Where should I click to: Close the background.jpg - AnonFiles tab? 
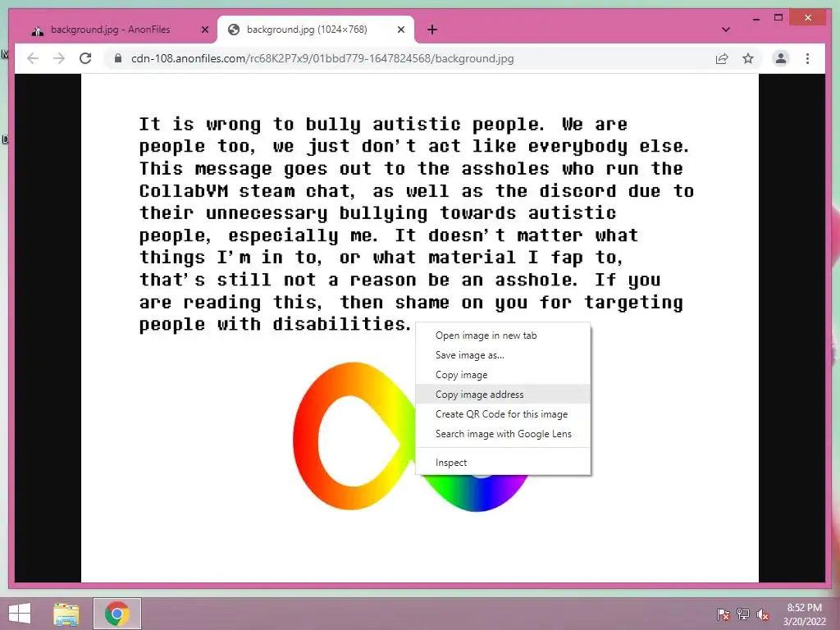204,30
